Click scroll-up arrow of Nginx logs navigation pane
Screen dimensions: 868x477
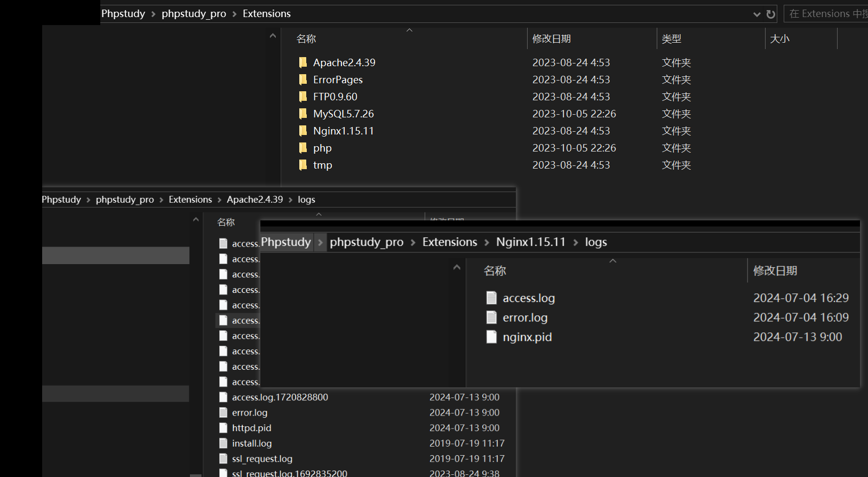(457, 267)
